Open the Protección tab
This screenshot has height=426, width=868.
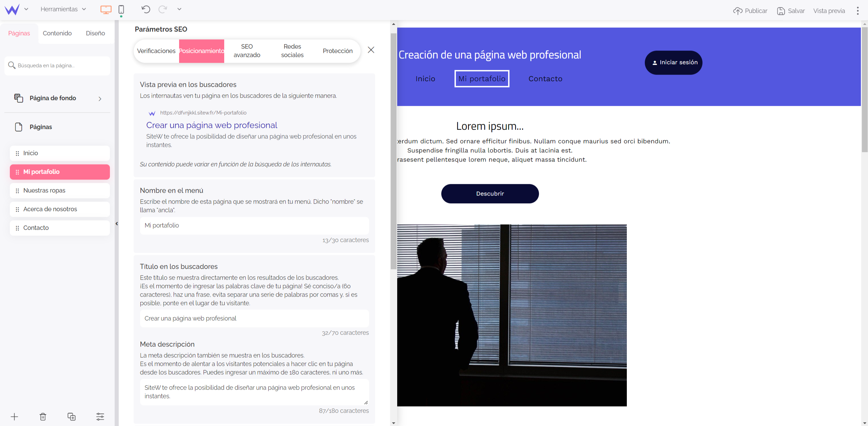tap(337, 51)
